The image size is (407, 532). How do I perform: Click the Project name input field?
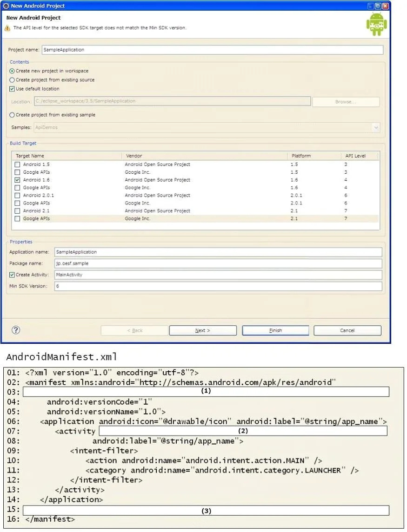coord(212,50)
